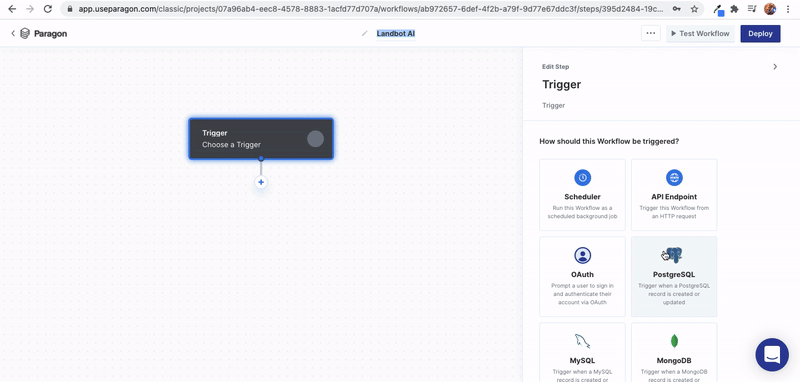Select the PostgreSQL elephant icon
The width and height of the screenshot is (800, 382).
click(674, 255)
